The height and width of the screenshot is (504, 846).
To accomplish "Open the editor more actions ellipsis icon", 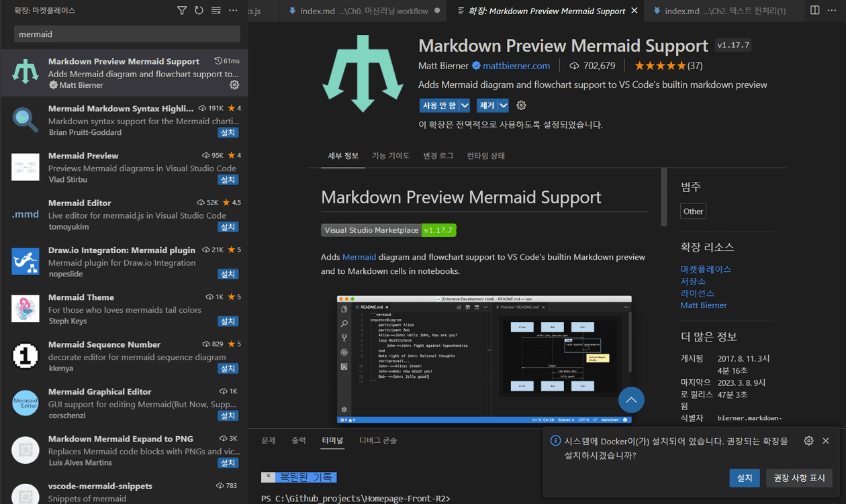I will coord(831,10).
